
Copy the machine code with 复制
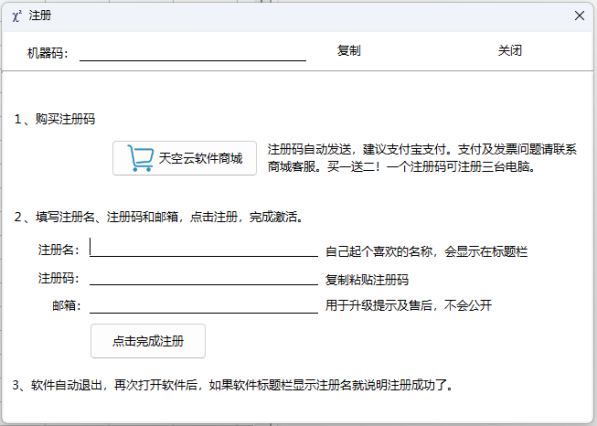[x=349, y=51]
